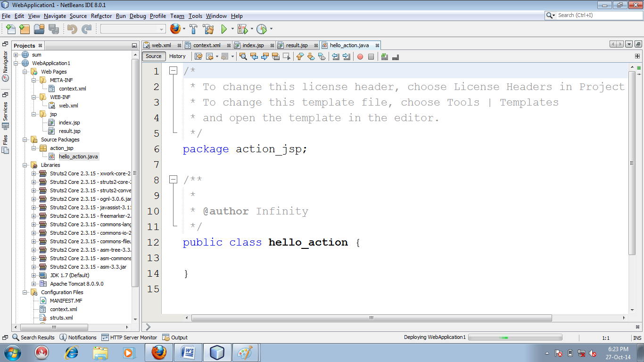644x362 pixels.
Task: Open the Firefox taskbar icon
Action: click(159, 352)
